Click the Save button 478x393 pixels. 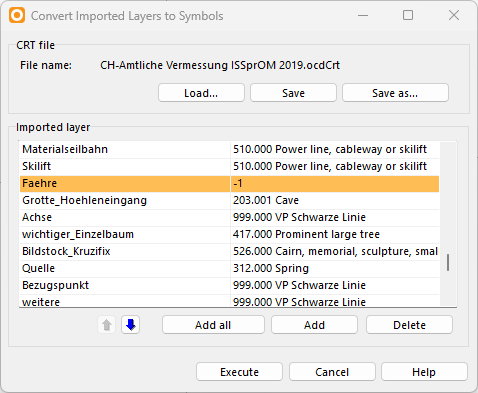tap(293, 93)
